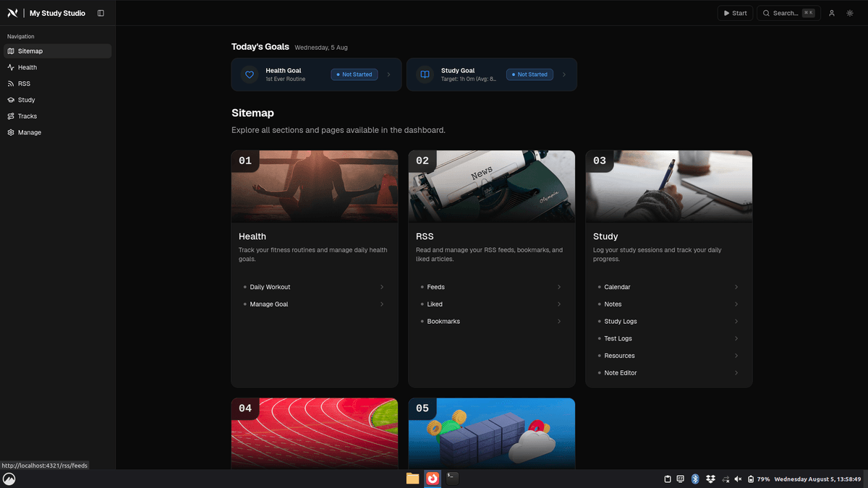Expand Health Goal card chevron
The width and height of the screenshot is (868, 488).
(388, 74)
